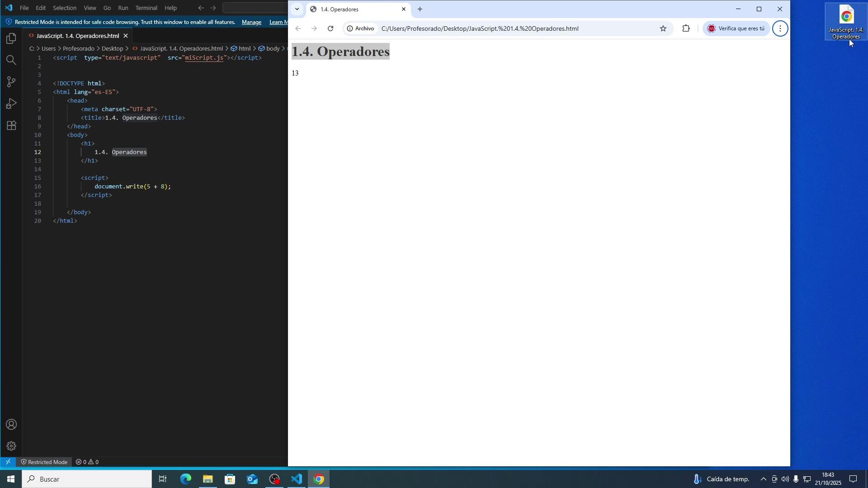This screenshot has width=868, height=488.
Task: Go forward in VS Code navigation history
Action: pos(213,8)
